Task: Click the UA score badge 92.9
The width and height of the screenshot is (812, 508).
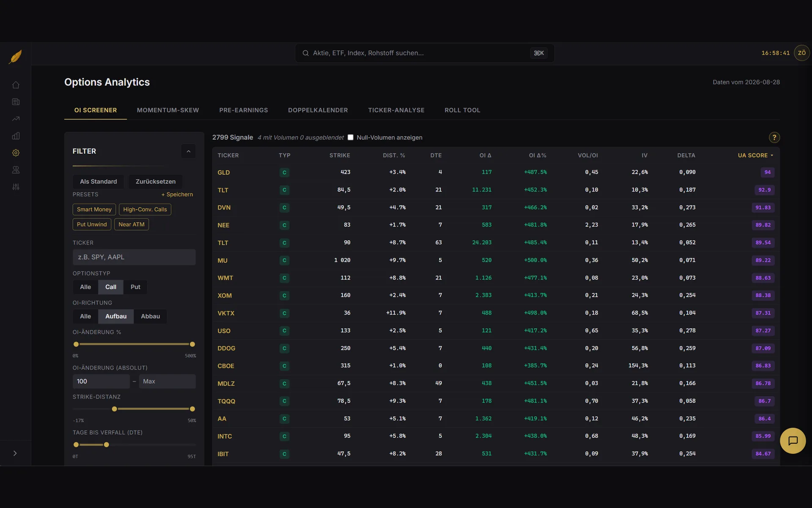Action: point(764,190)
